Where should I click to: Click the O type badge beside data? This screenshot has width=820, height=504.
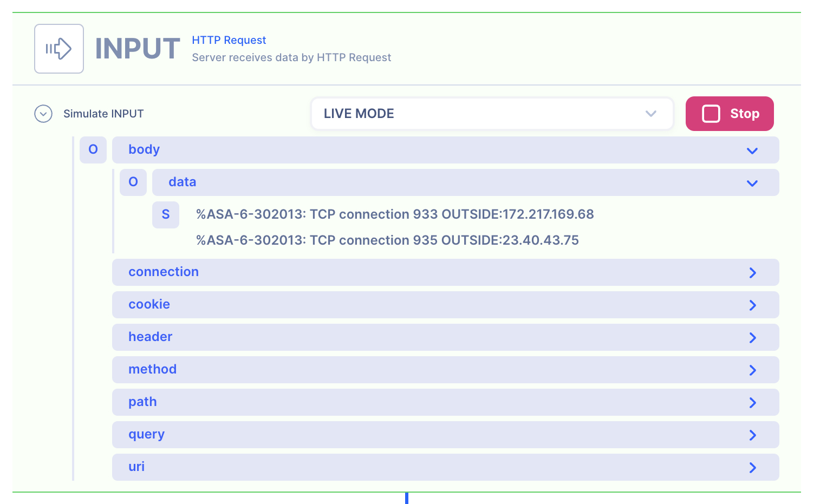click(133, 182)
